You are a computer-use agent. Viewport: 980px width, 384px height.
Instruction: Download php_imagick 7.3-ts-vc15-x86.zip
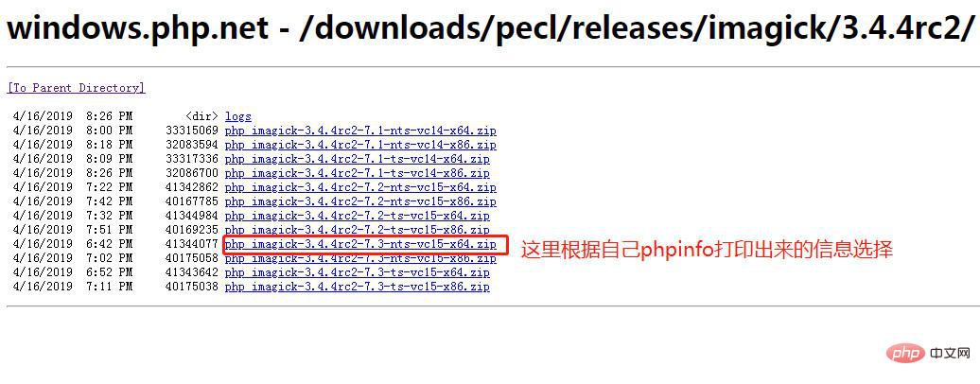358,288
